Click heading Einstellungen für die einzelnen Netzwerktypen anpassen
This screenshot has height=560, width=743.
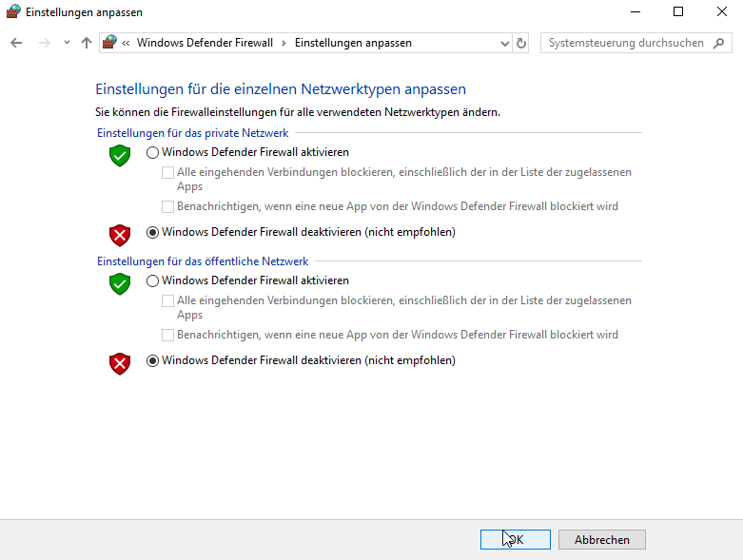(x=281, y=89)
